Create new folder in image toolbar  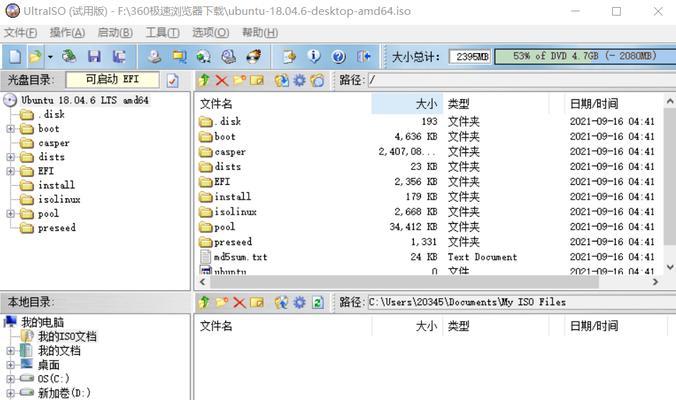(x=239, y=80)
